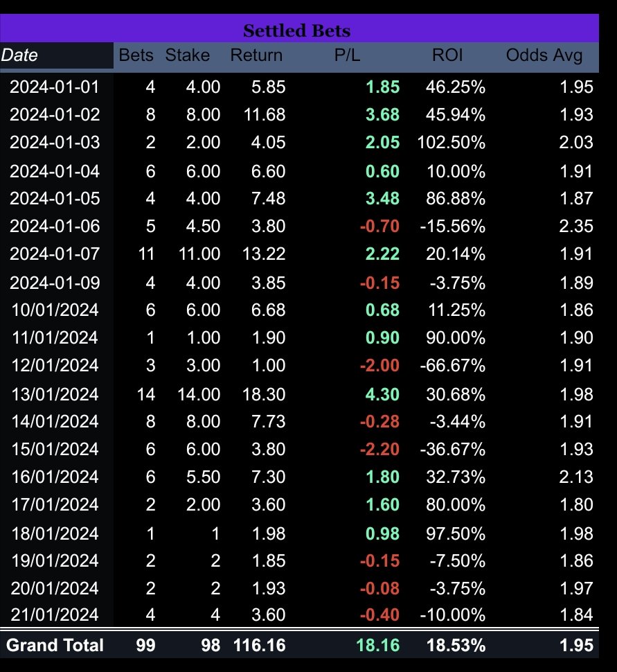
Task: Click the P/L value -0.08
Action: pyautogui.click(x=379, y=588)
